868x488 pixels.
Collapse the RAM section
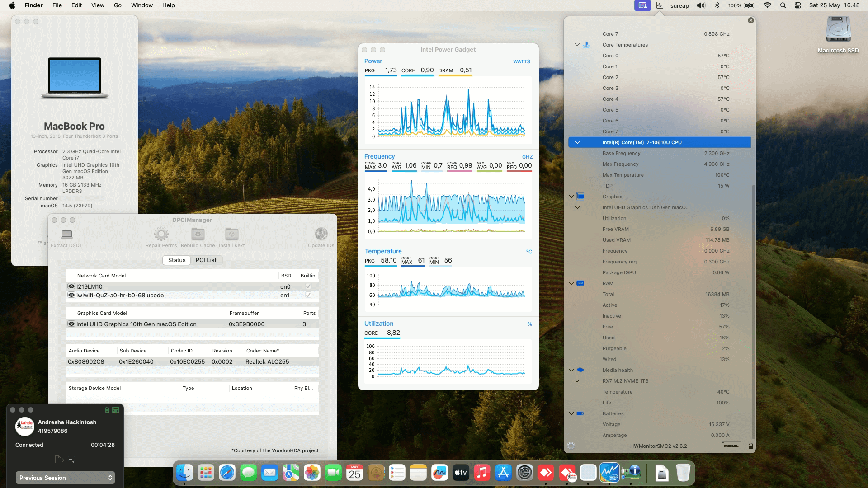[x=571, y=283]
